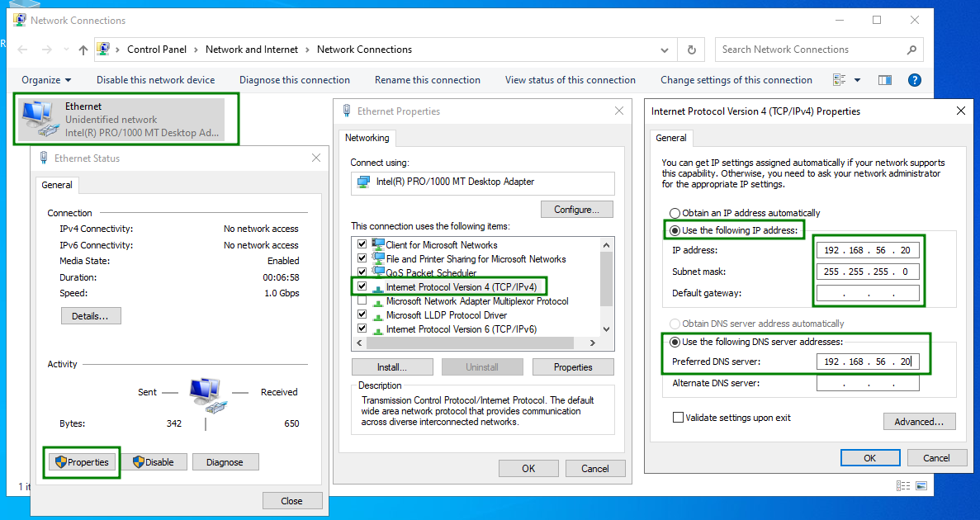
Task: Click the Microsoft LLDP Protocol Driver icon
Action: click(x=377, y=315)
